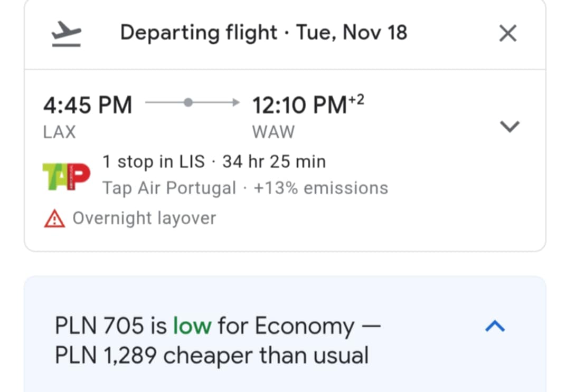
Task: Click the 'Tap Air Portugal' airline name
Action: click(169, 188)
